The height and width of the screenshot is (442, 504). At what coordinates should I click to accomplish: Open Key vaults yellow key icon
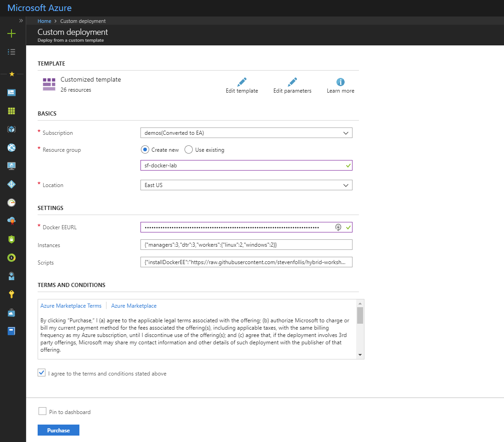click(11, 294)
